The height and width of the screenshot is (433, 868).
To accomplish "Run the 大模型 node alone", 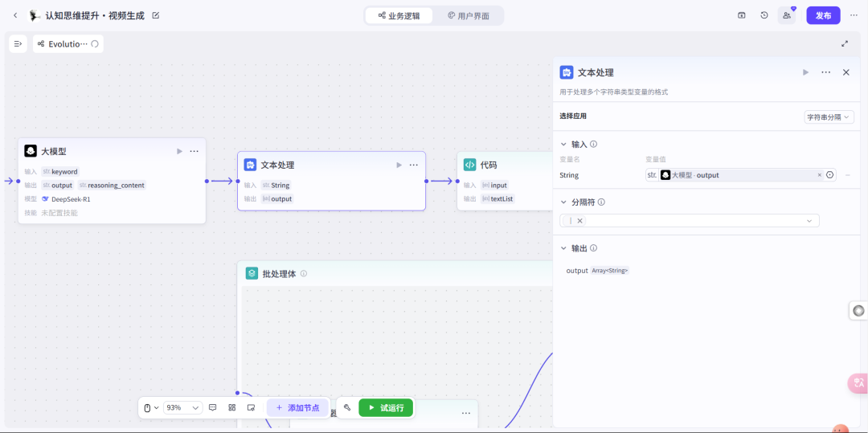I will click(x=179, y=151).
